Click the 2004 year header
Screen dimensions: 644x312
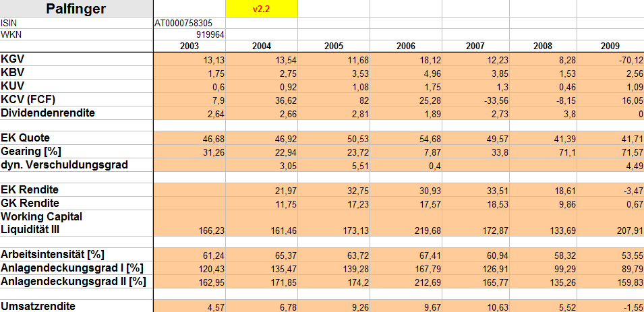coord(262,46)
